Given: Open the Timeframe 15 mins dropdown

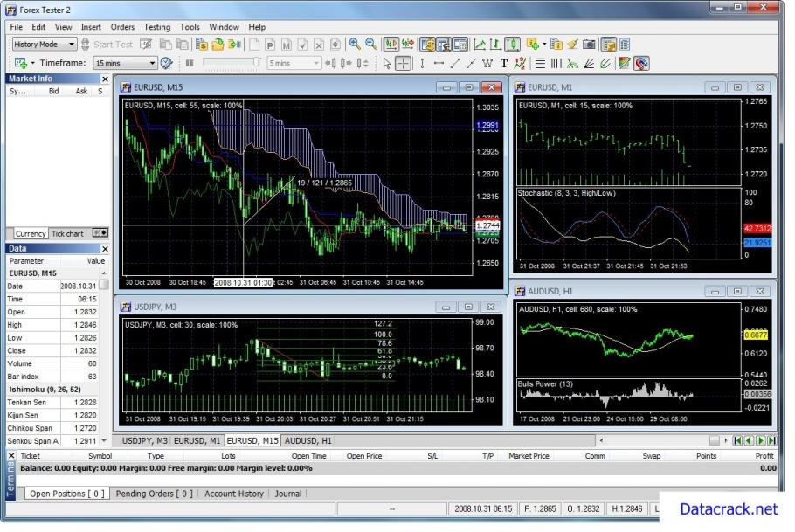Looking at the screenshot, I should click(126, 63).
